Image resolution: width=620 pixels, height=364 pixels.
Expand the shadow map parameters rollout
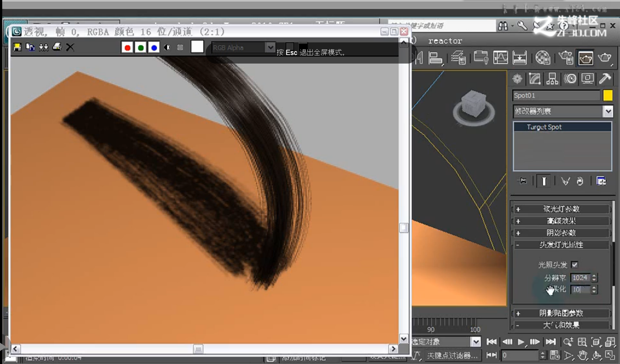coord(561,314)
